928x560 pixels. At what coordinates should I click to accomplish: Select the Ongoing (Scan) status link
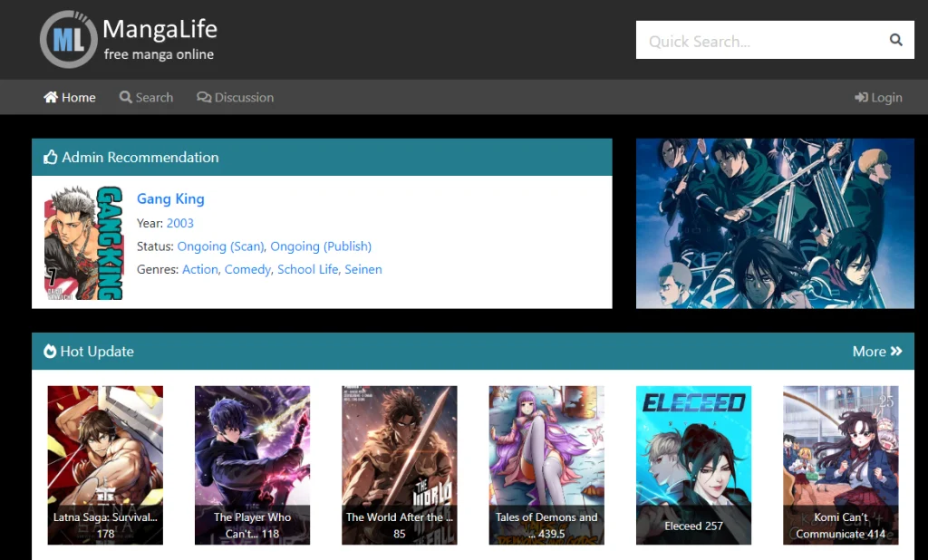[x=221, y=246]
